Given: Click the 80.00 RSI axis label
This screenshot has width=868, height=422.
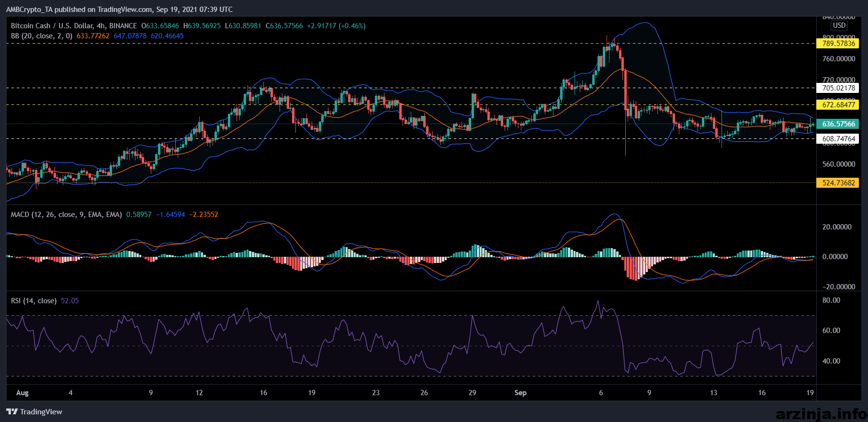Looking at the screenshot, I should pyautogui.click(x=831, y=300).
